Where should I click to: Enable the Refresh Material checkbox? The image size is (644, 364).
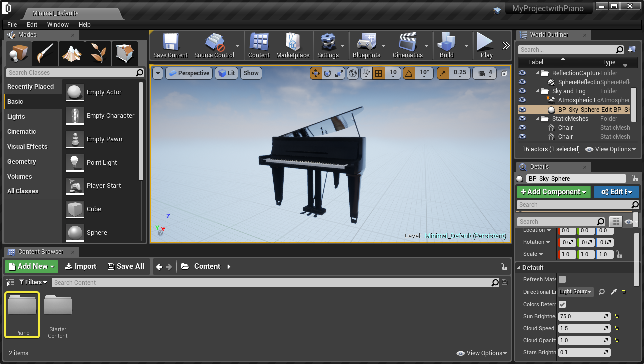pyautogui.click(x=562, y=279)
